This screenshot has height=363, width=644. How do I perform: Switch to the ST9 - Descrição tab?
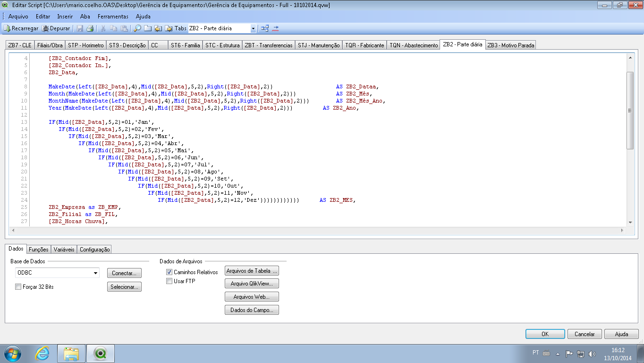[x=127, y=45]
